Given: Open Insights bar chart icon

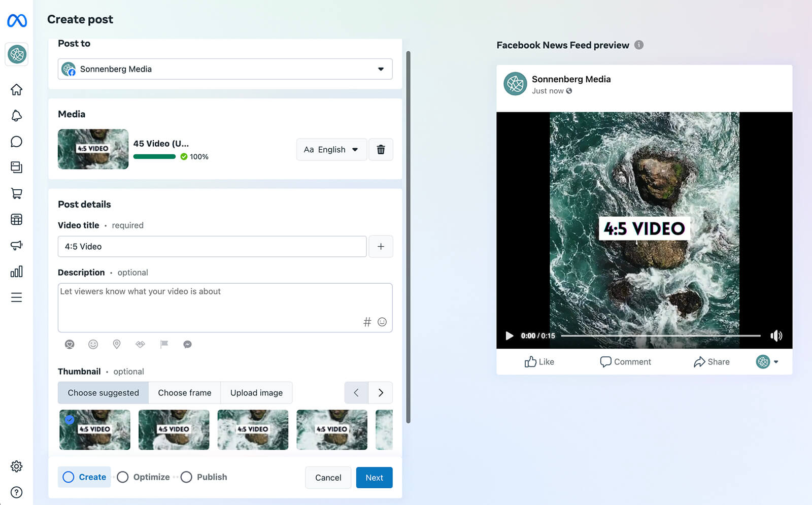Looking at the screenshot, I should click(x=17, y=272).
